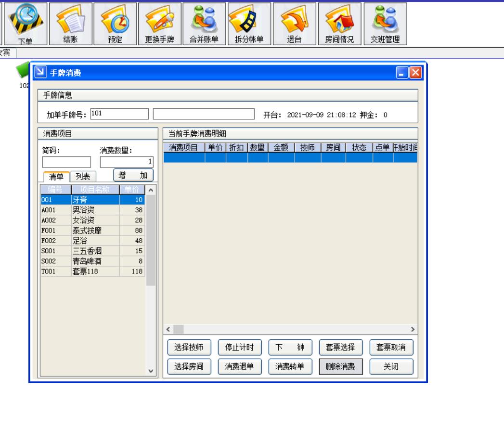Click the 简码 input field
Screen dimensions: 504x427
click(66, 162)
